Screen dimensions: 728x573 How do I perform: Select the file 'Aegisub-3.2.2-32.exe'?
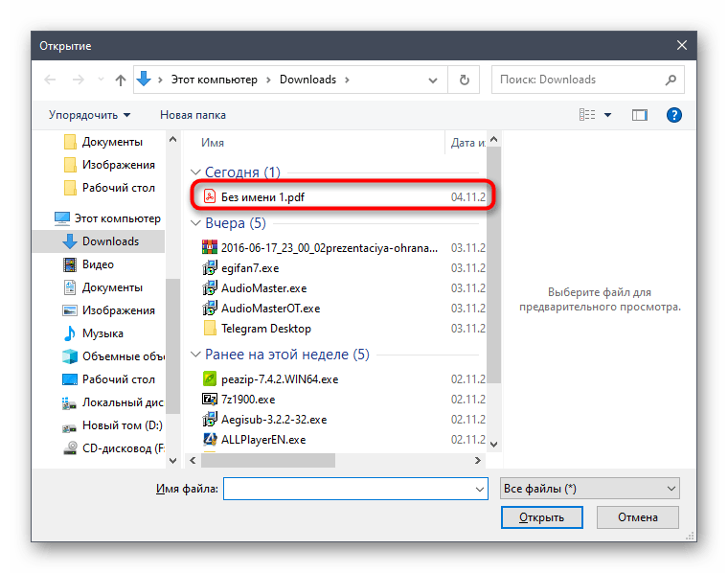[x=343, y=420]
